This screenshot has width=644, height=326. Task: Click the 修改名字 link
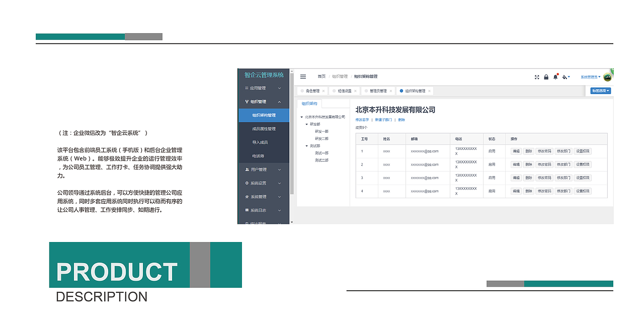(362, 120)
